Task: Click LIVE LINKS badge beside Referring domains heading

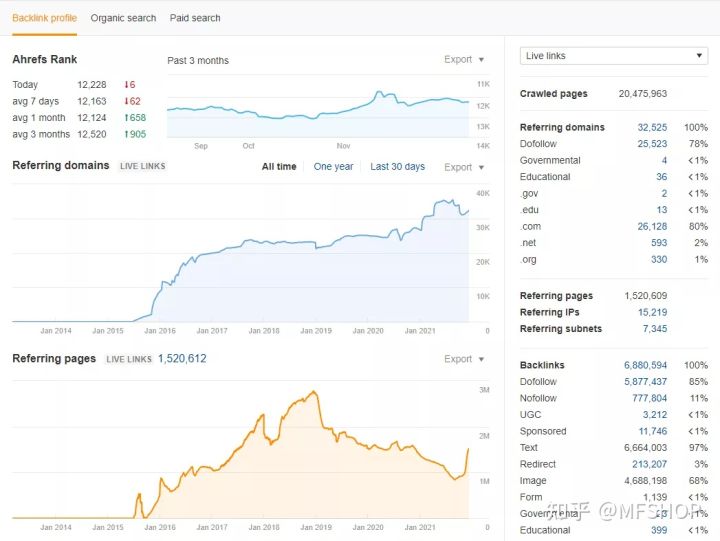Action: pos(142,166)
